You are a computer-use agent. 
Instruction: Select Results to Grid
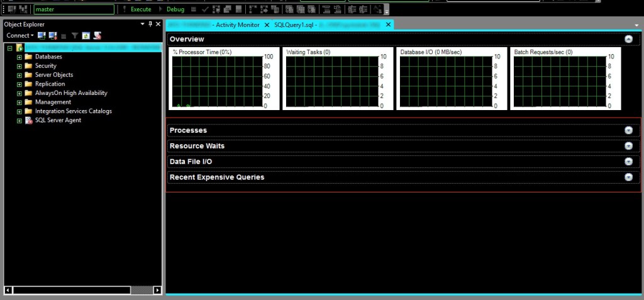point(301,9)
